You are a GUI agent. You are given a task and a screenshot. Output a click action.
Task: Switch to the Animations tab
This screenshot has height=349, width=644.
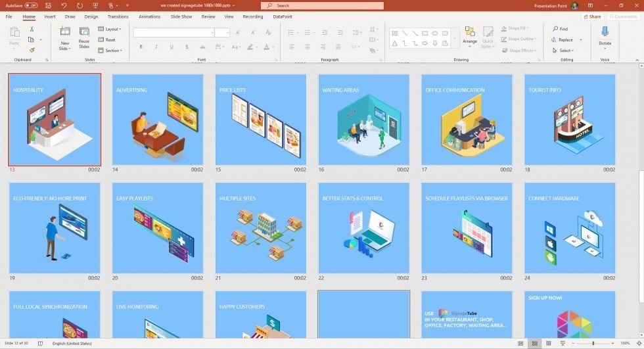[150, 17]
